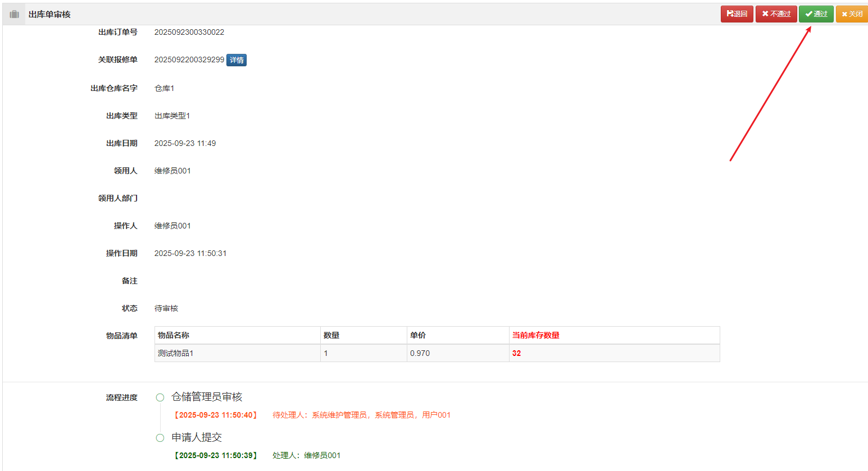This screenshot has width=868, height=471.
Task: Close the page using 关闭 button
Action: pos(852,14)
